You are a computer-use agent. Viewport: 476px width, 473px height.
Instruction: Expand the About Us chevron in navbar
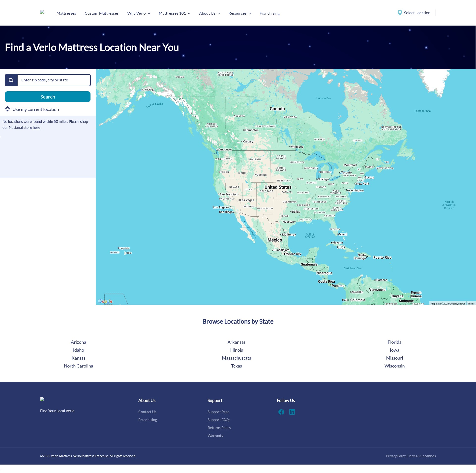[219, 14]
